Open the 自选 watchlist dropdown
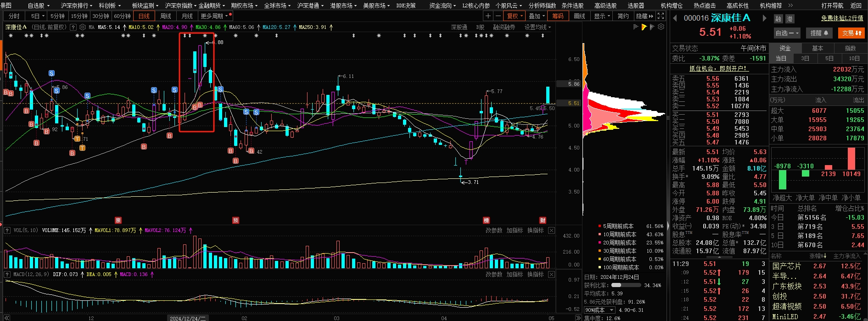 (x=787, y=33)
